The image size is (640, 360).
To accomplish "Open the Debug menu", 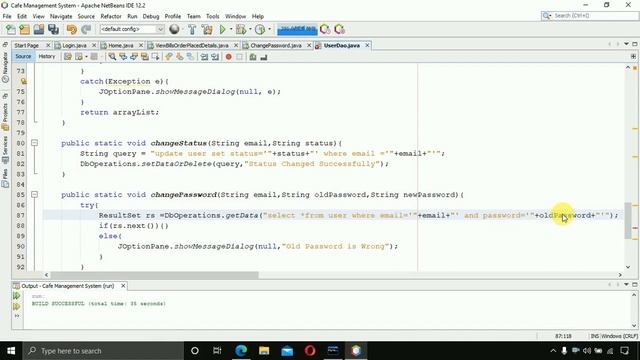I will tap(151, 16).
